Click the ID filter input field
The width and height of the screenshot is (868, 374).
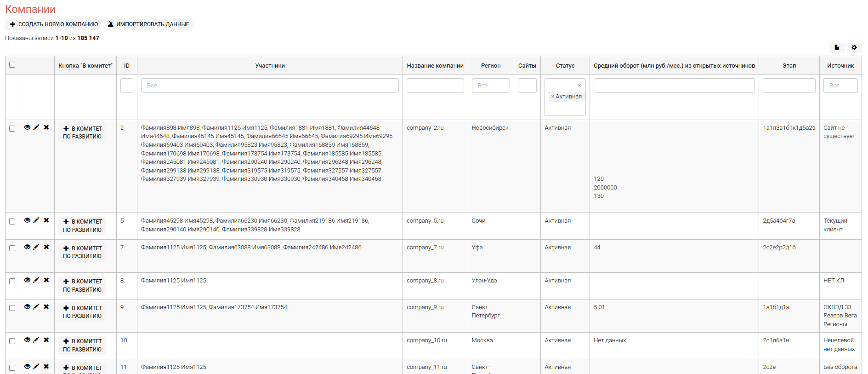(x=127, y=86)
